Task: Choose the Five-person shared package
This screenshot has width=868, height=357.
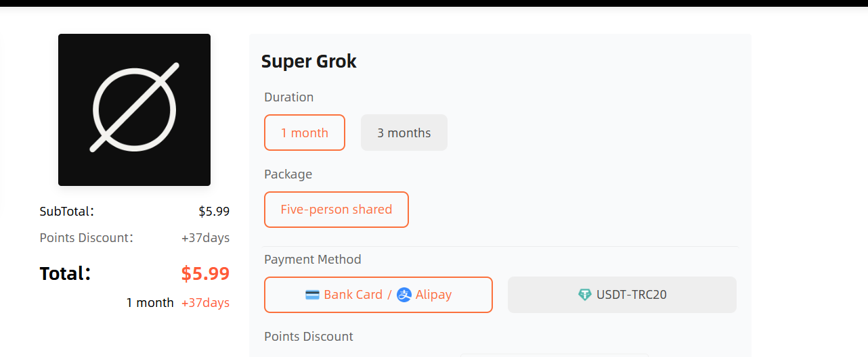Action: [x=337, y=210]
